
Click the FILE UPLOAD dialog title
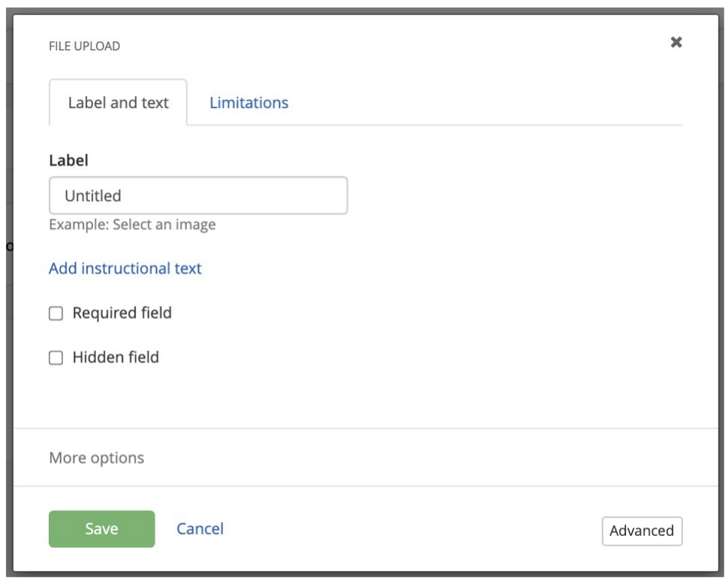84,47
